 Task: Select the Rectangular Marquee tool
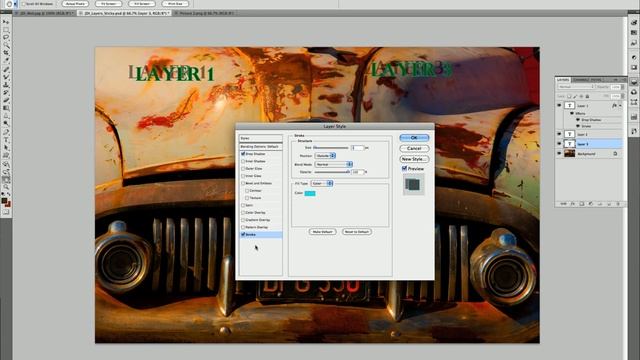6,29
